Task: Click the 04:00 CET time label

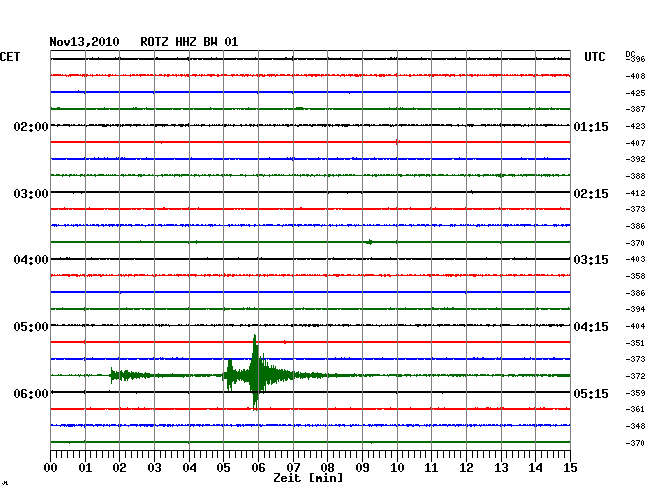Action: (x=31, y=260)
